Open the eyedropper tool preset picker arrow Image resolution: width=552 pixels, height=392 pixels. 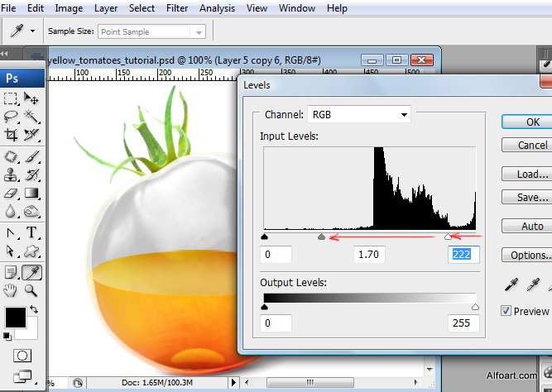coord(32,31)
